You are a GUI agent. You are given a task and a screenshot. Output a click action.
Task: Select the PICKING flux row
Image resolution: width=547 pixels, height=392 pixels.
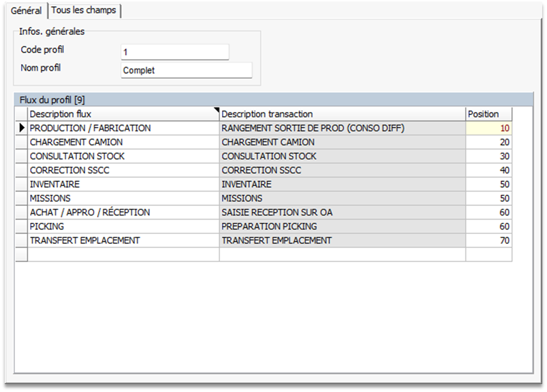[x=123, y=226]
